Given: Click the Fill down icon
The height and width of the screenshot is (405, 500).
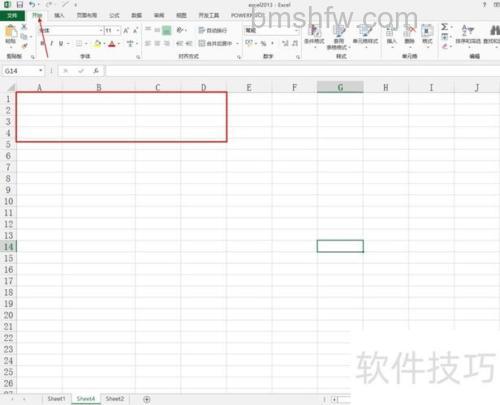Looking at the screenshot, I should pyautogui.click(x=444, y=36).
